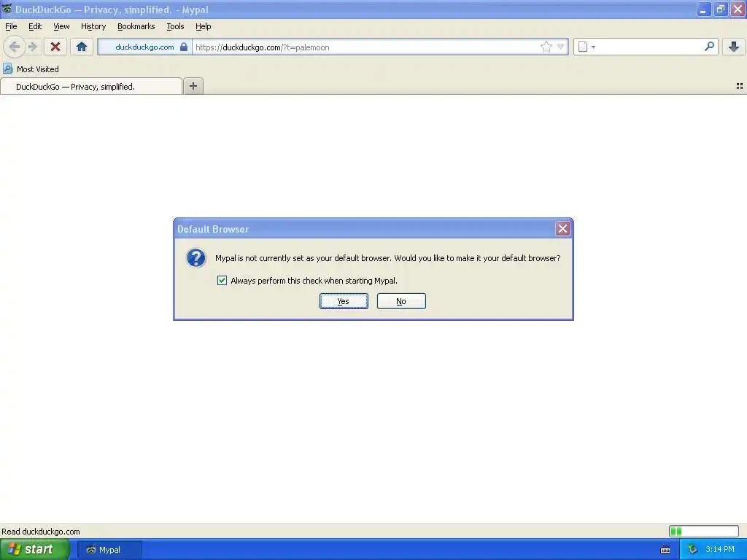Click No in Default Browser dialog

click(401, 301)
